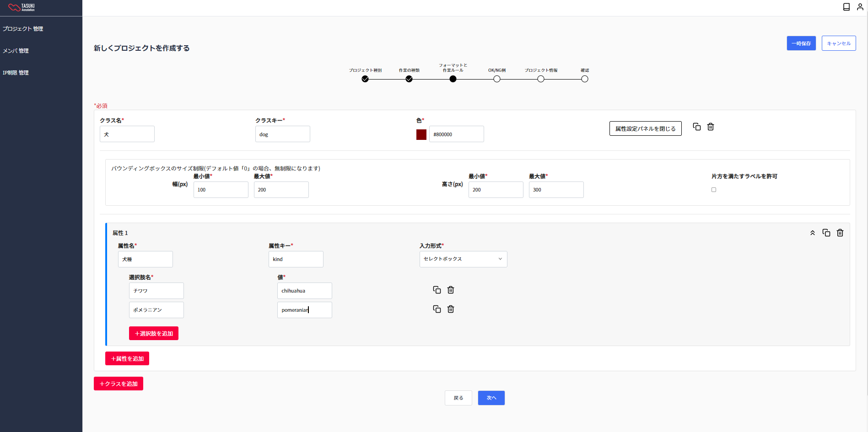Duplicate the 犬 class with copy icon

tap(697, 127)
